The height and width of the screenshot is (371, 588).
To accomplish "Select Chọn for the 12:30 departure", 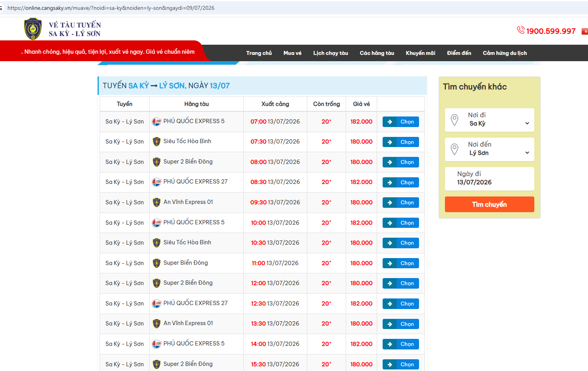I will point(401,304).
